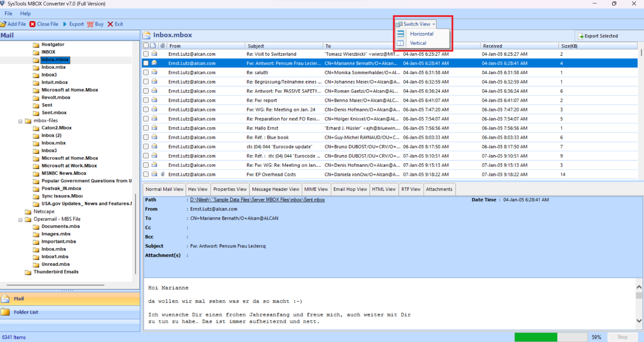Click the Stop button

click(x=622, y=337)
